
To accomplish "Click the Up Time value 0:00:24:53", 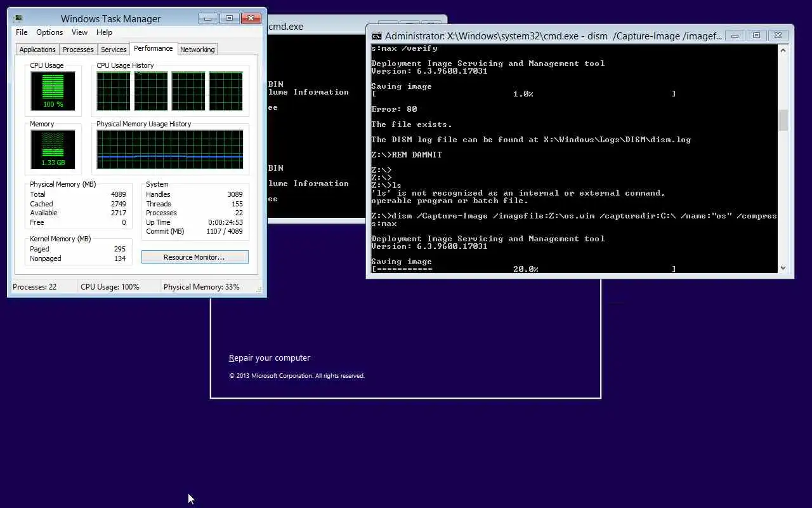I will tap(225, 222).
